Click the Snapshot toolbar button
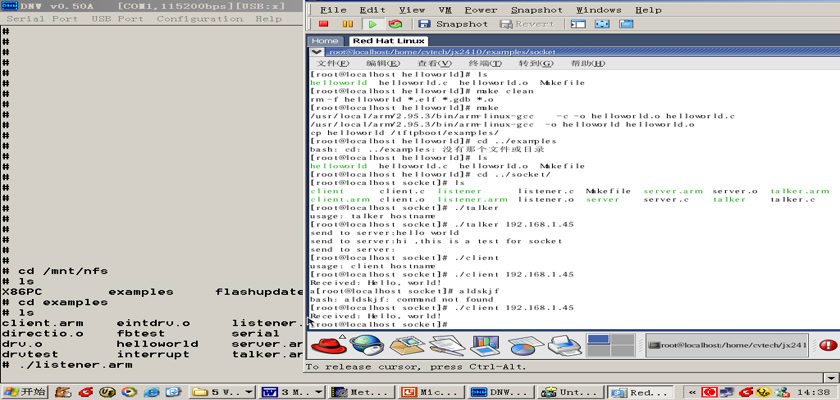The image size is (840, 400). pos(453,24)
